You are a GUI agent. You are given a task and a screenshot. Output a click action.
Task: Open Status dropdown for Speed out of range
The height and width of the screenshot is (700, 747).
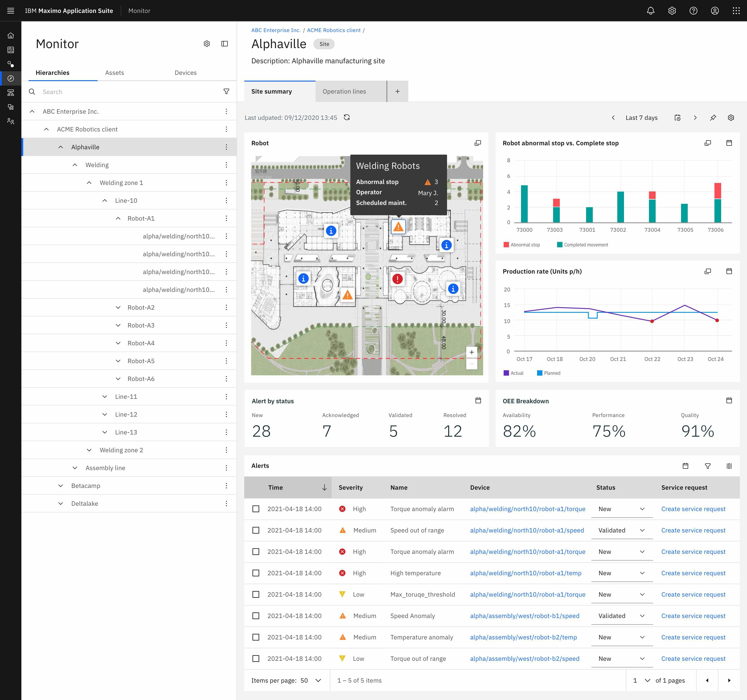coord(622,530)
